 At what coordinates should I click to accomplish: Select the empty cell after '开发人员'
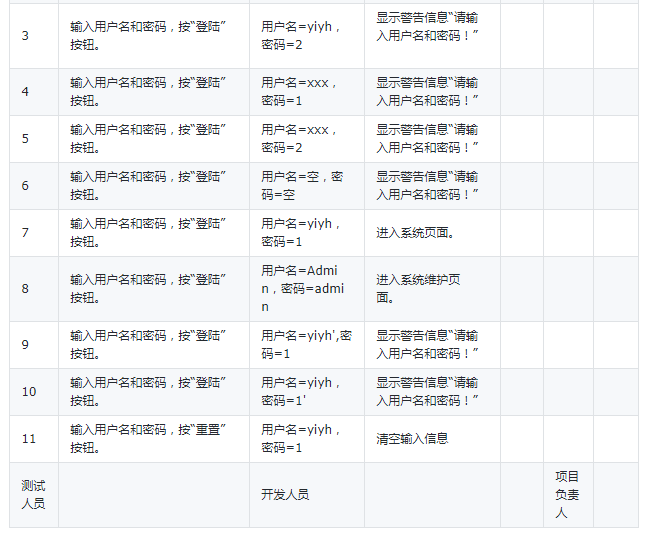(432, 495)
